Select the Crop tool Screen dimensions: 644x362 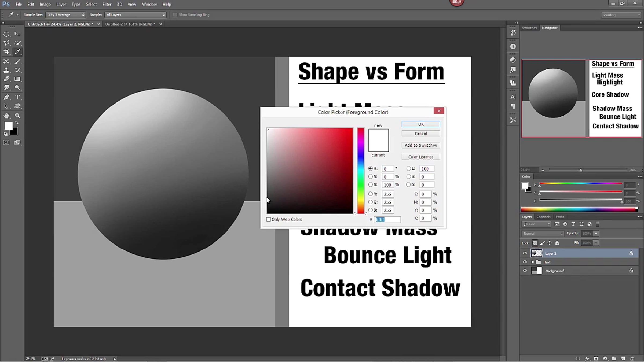(x=6, y=51)
